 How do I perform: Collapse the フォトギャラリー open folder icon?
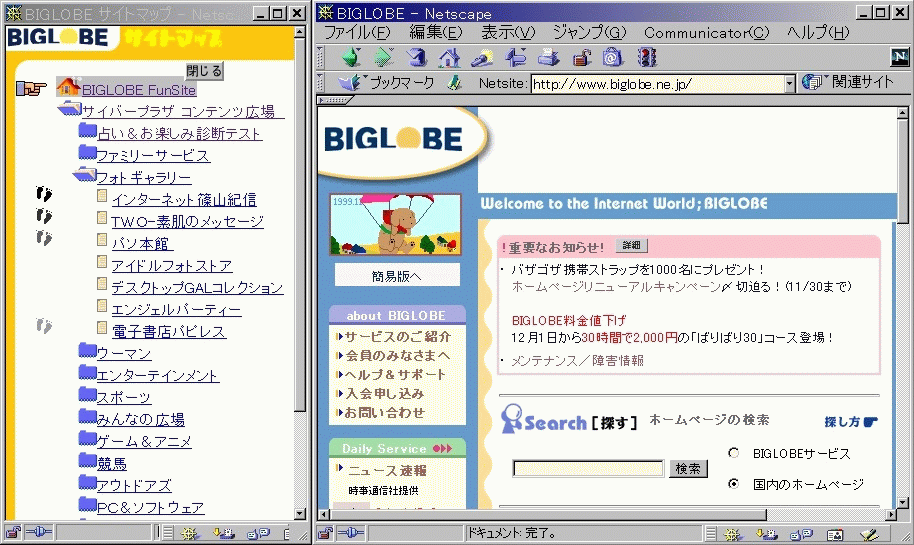click(85, 174)
